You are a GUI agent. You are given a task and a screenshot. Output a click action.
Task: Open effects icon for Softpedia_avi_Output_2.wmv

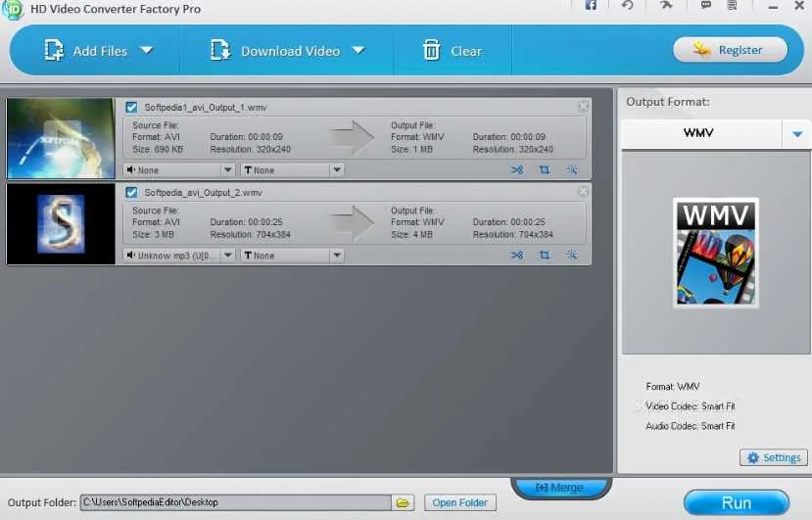coord(572,256)
